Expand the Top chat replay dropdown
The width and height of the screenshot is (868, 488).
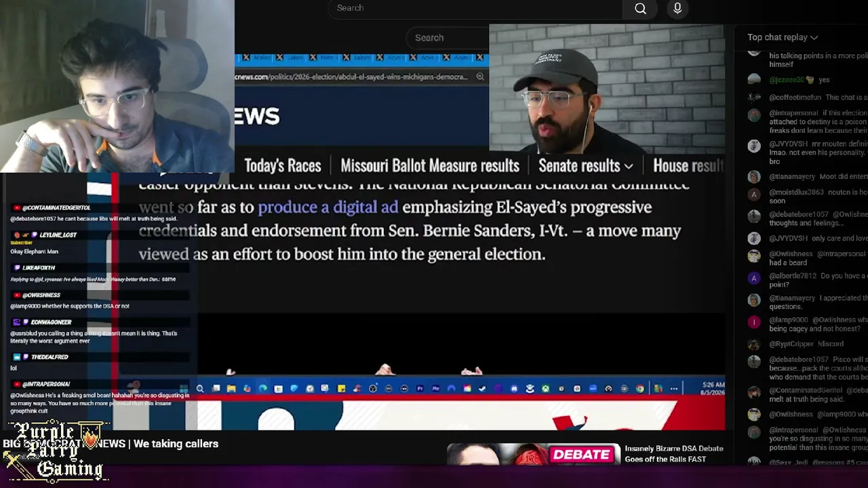[783, 37]
